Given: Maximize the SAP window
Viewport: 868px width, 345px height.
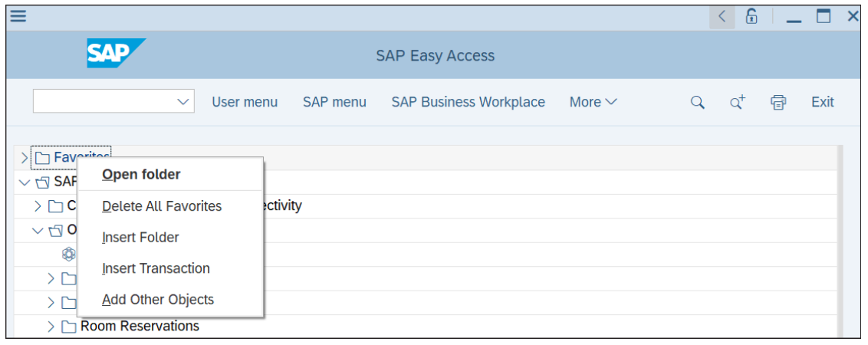Looking at the screenshot, I should pos(824,17).
